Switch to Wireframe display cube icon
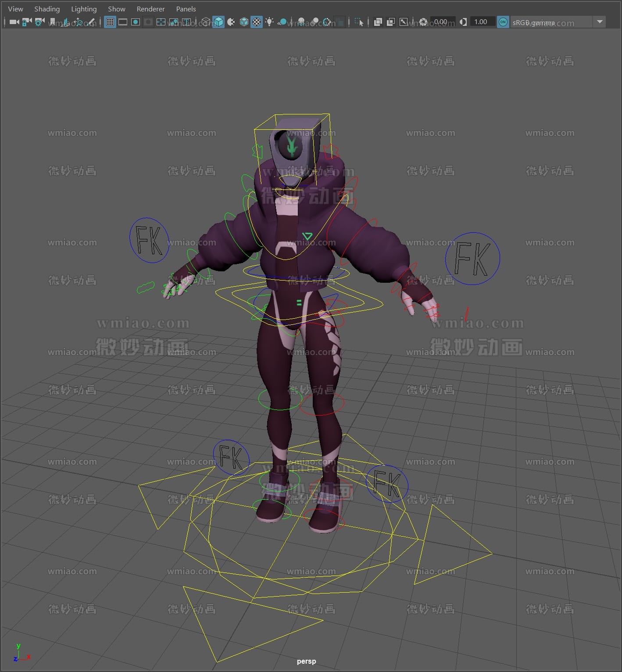Viewport: 622px width, 672px height. coord(206,22)
